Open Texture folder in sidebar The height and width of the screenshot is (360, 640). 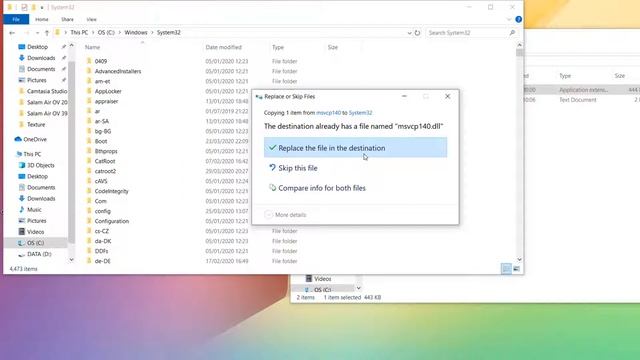click(x=36, y=124)
